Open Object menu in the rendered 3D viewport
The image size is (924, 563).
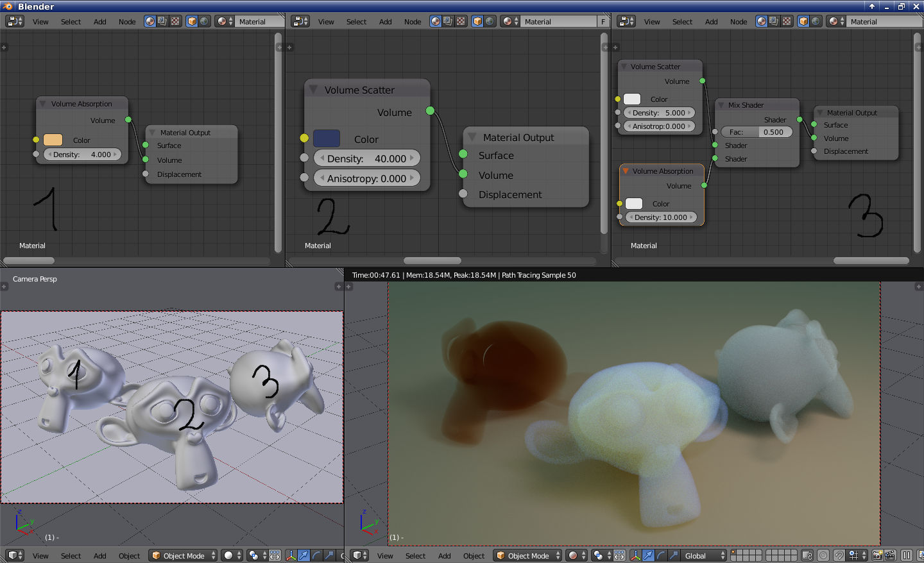click(x=474, y=556)
